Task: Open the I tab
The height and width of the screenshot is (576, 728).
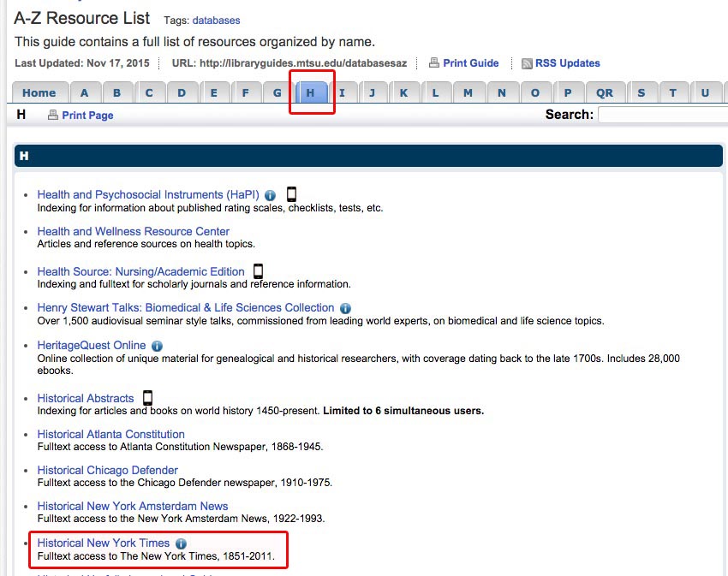Action: tap(343, 92)
